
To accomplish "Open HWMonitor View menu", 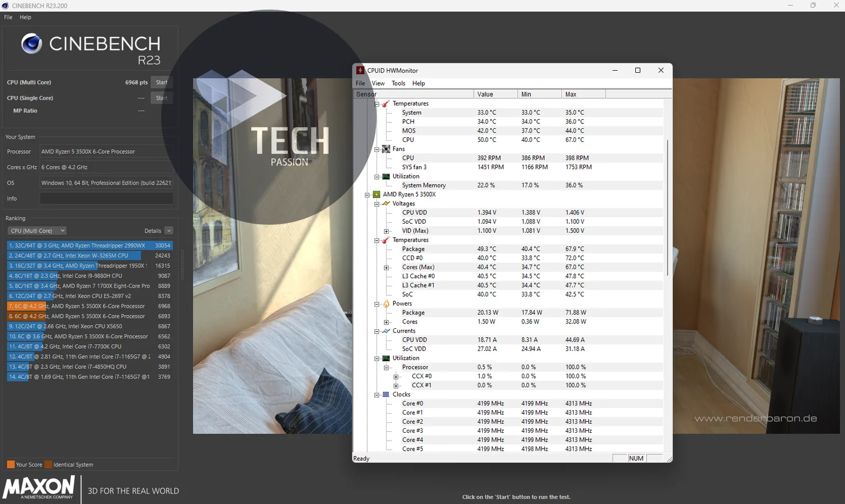I will (378, 83).
